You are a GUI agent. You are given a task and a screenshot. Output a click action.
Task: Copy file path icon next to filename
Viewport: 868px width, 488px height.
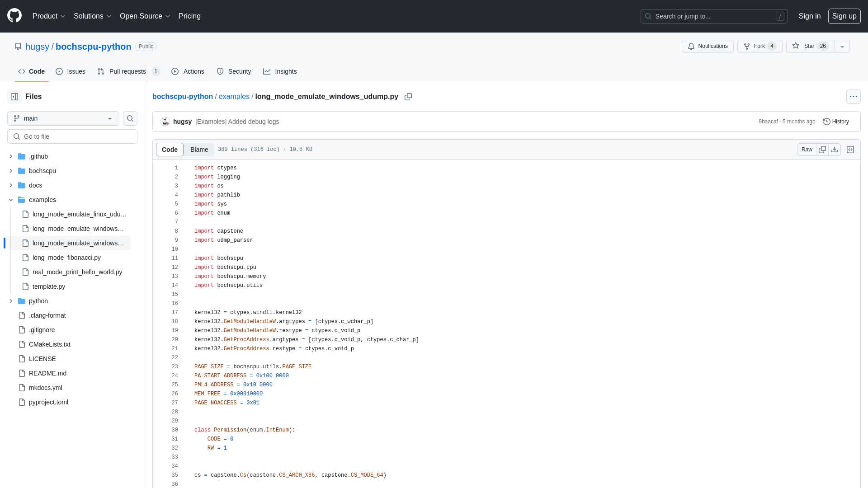(x=408, y=97)
